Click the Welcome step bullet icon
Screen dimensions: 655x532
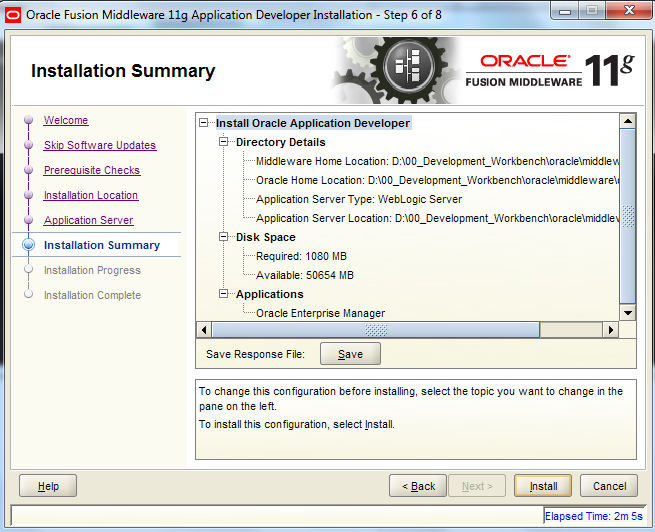[x=28, y=121]
